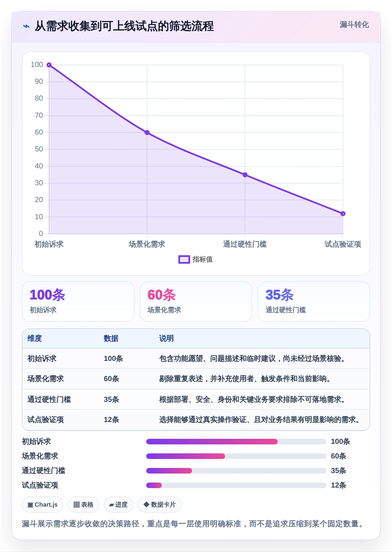Toggle the 指标值 legend label

point(202,259)
